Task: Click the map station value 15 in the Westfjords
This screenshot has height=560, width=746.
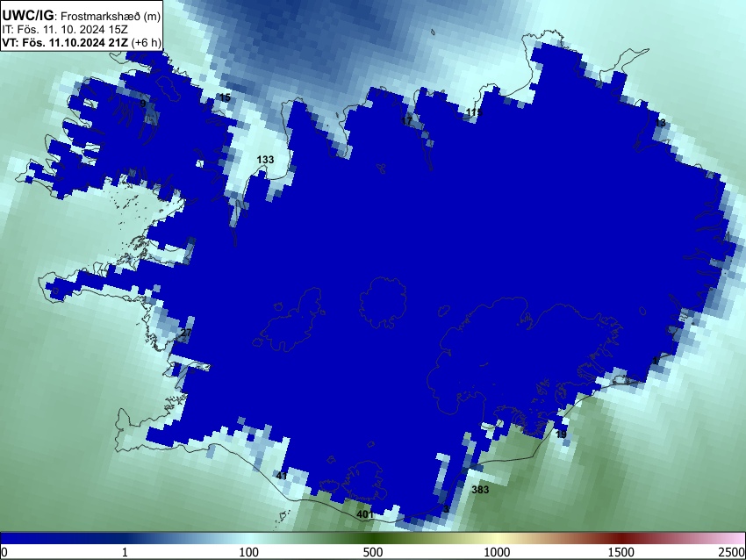Action: tap(225, 97)
